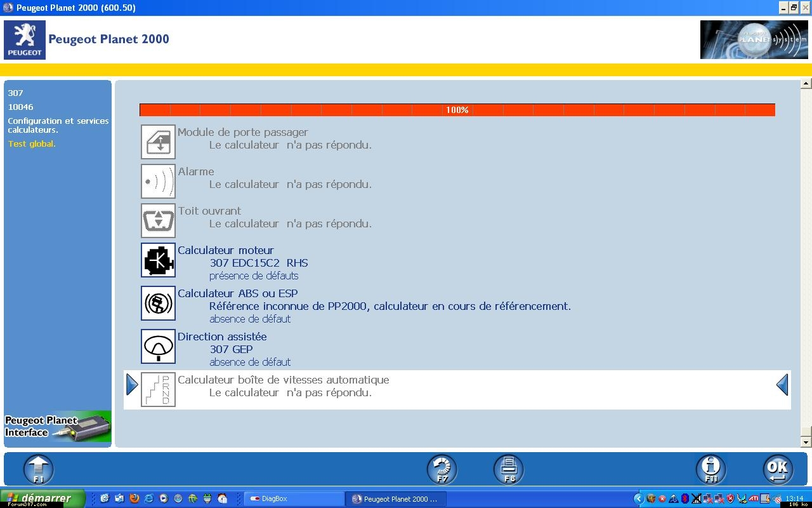Image resolution: width=812 pixels, height=508 pixels.
Task: Click the '10046' text in sidebar
Action: click(x=21, y=107)
